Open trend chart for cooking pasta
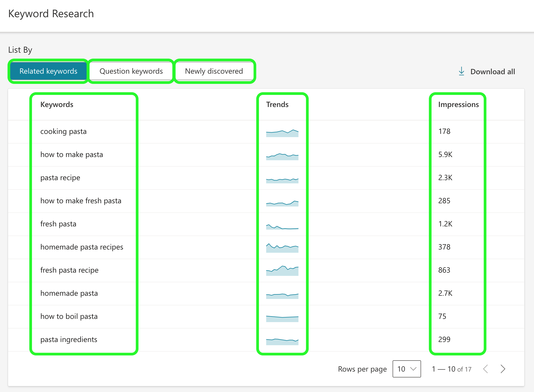The width and height of the screenshot is (534, 392). 282,133
